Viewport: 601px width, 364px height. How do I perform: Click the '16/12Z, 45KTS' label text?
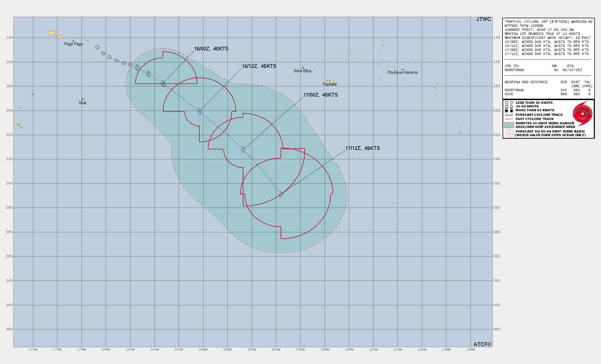point(259,66)
